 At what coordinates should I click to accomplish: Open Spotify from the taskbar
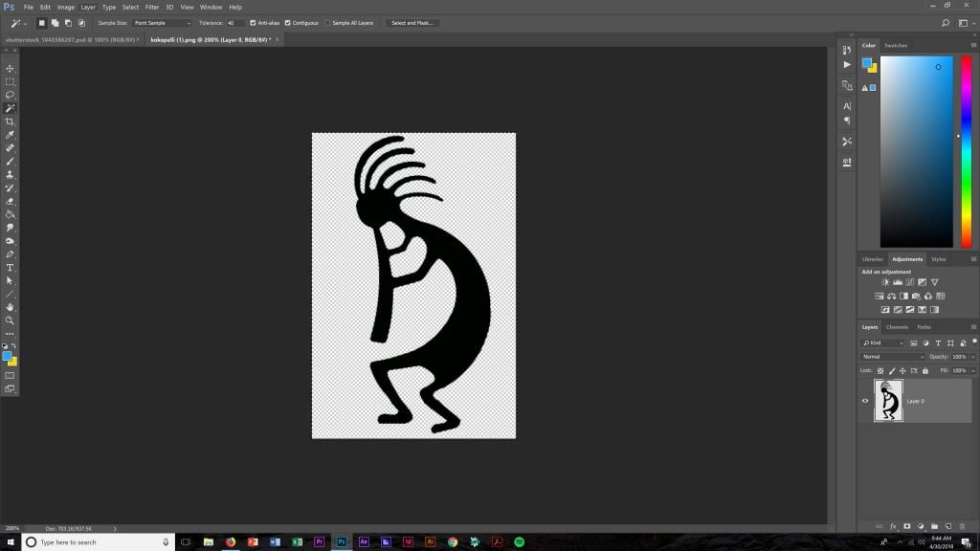(519, 541)
